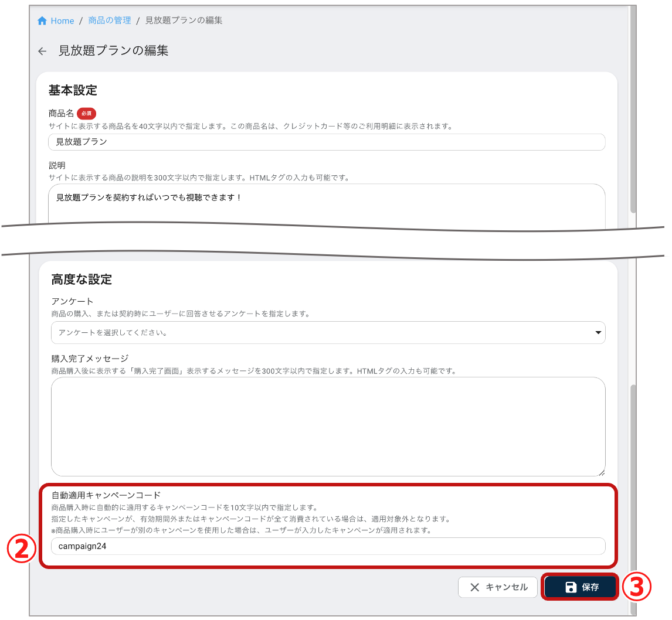
Task: Open the Home breadcrumb link
Action: (x=62, y=21)
